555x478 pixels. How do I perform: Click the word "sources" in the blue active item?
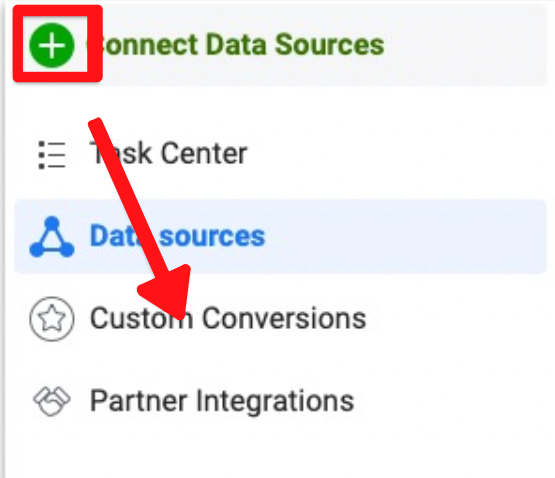212,237
